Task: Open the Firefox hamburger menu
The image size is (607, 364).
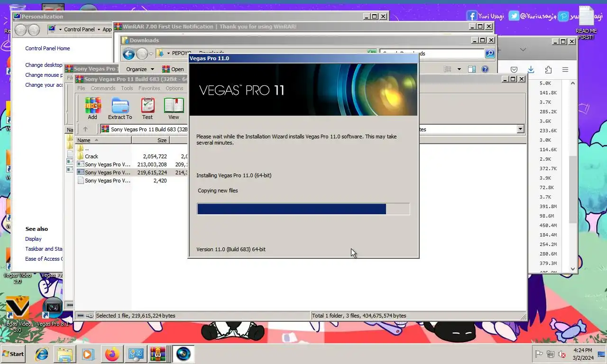Action: click(565, 70)
